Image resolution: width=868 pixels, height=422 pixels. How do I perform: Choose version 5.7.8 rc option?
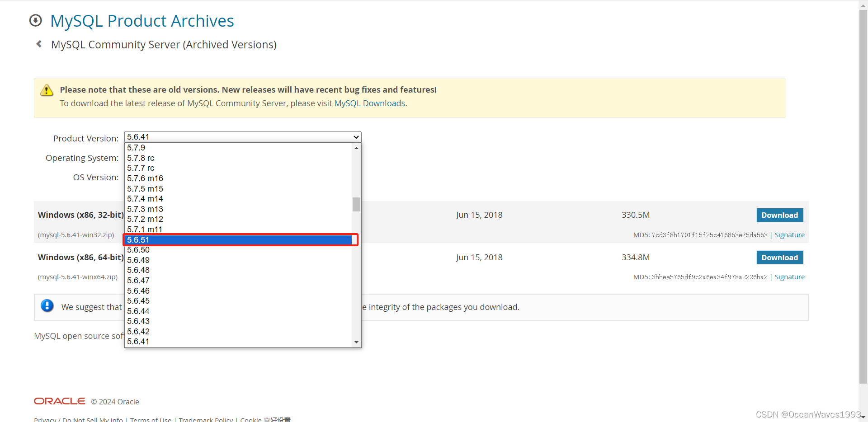tap(238, 158)
